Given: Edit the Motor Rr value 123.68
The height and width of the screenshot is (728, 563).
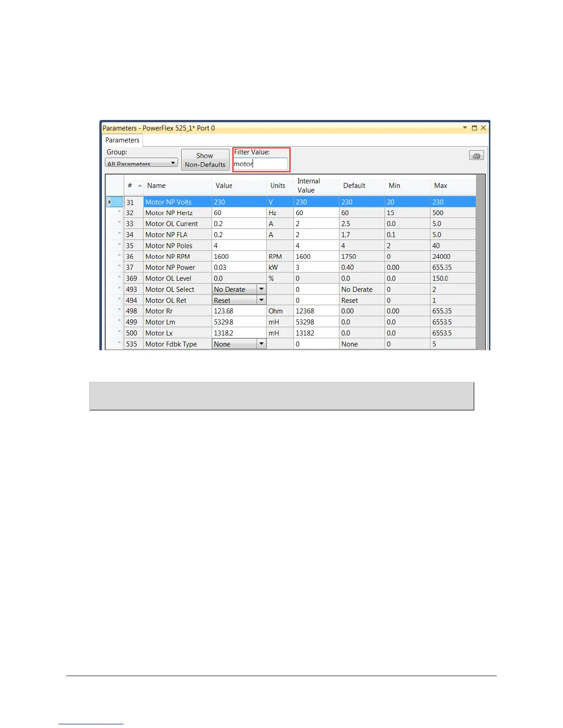Looking at the screenshot, I should (x=239, y=311).
